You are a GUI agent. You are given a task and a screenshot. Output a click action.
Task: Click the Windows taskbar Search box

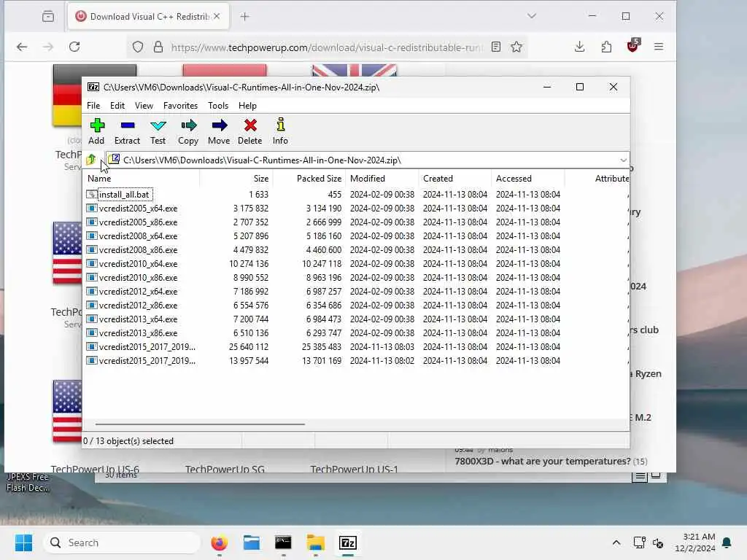122,542
